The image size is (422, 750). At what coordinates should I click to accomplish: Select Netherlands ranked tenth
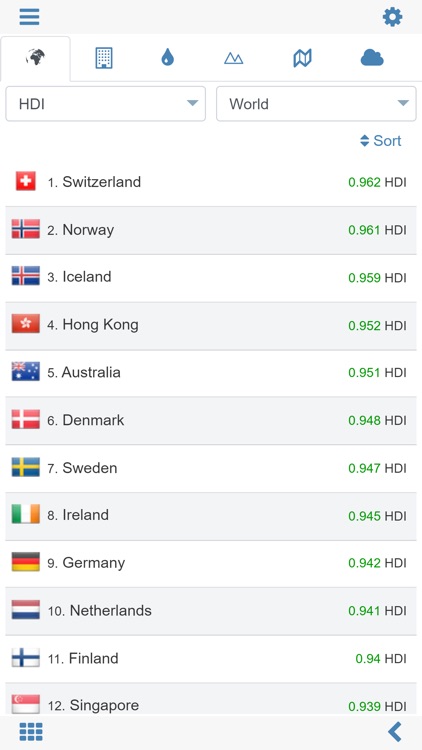(x=211, y=611)
